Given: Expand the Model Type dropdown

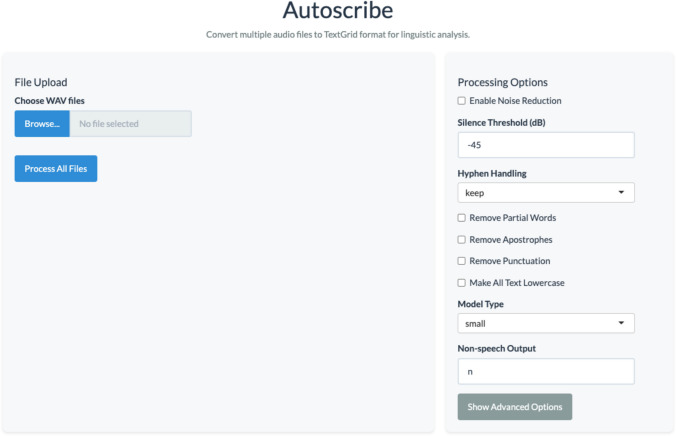Looking at the screenshot, I should point(546,323).
